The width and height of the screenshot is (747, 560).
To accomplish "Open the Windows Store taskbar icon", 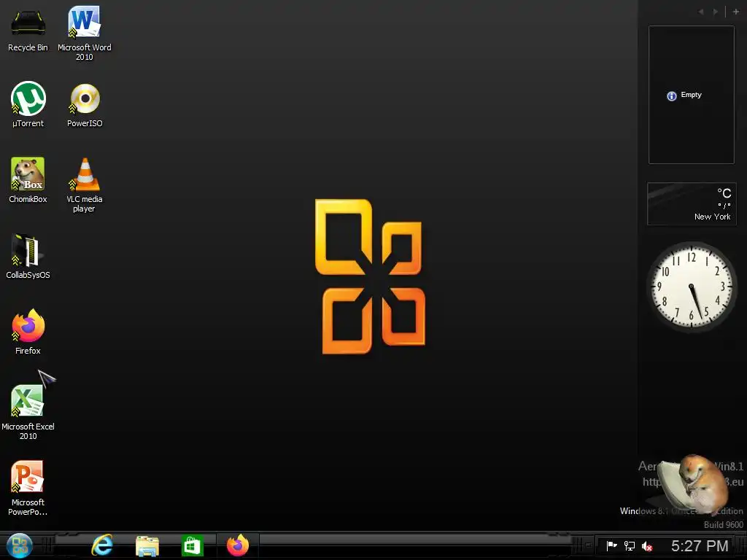I will tap(193, 545).
